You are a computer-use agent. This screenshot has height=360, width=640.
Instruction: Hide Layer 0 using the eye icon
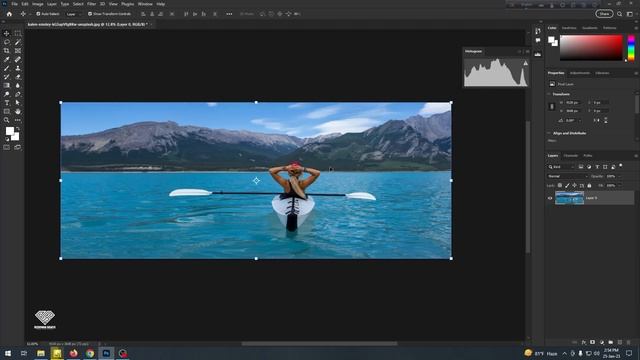pyautogui.click(x=550, y=198)
